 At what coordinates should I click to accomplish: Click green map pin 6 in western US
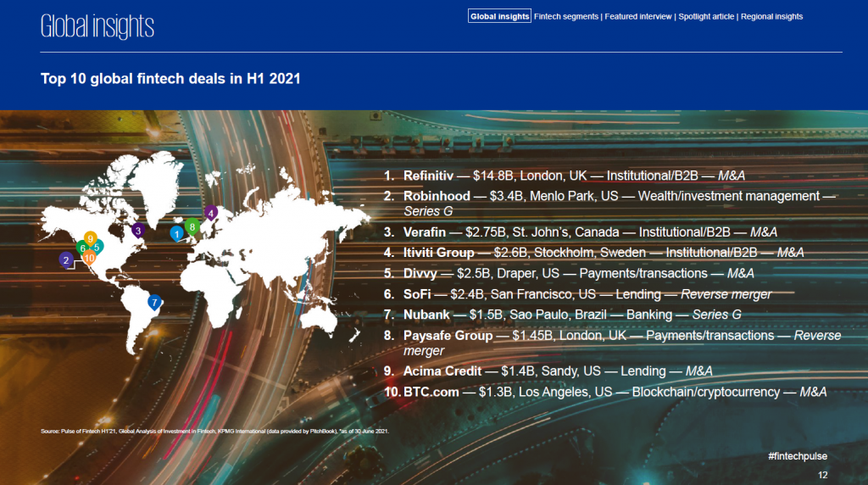click(82, 248)
